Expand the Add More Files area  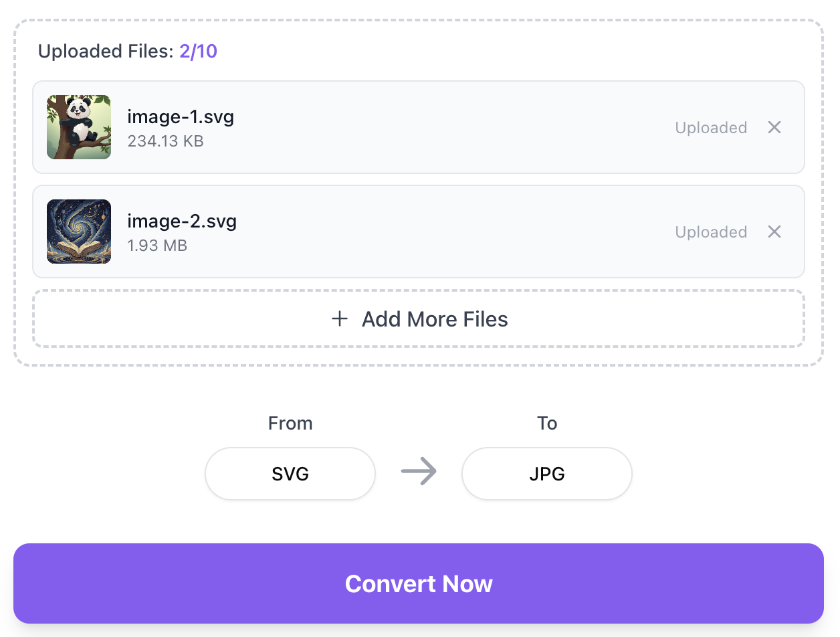click(419, 319)
